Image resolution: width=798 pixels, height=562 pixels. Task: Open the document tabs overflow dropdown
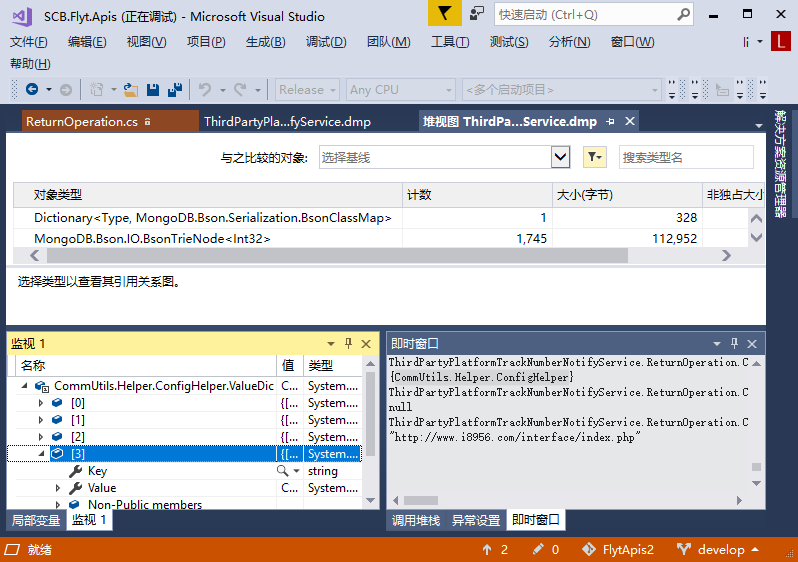coord(758,125)
